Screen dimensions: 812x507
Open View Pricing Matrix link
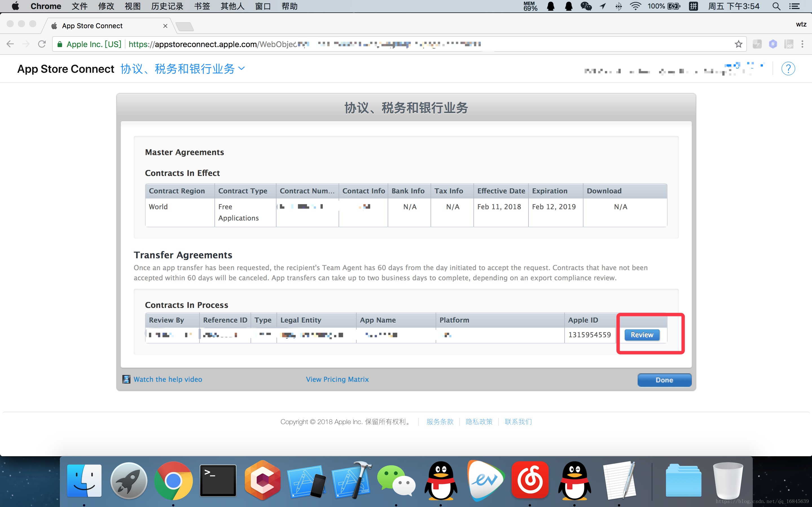pos(337,379)
